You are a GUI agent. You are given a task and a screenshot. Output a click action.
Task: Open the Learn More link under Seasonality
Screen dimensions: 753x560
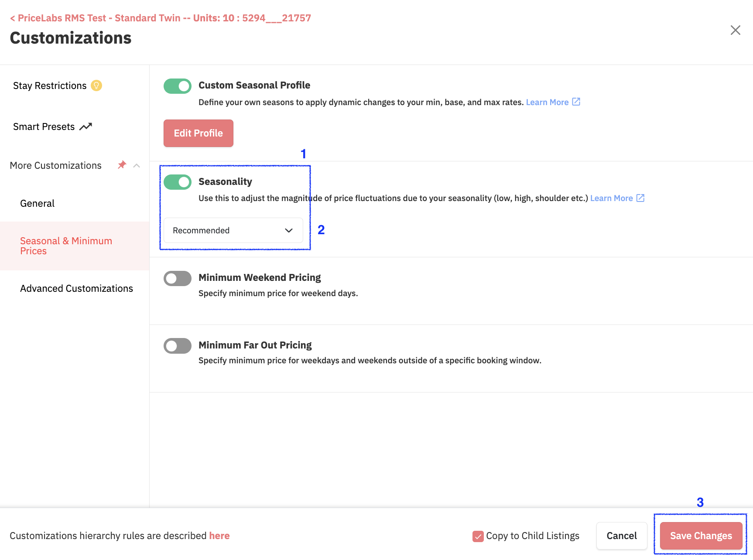pyautogui.click(x=611, y=198)
